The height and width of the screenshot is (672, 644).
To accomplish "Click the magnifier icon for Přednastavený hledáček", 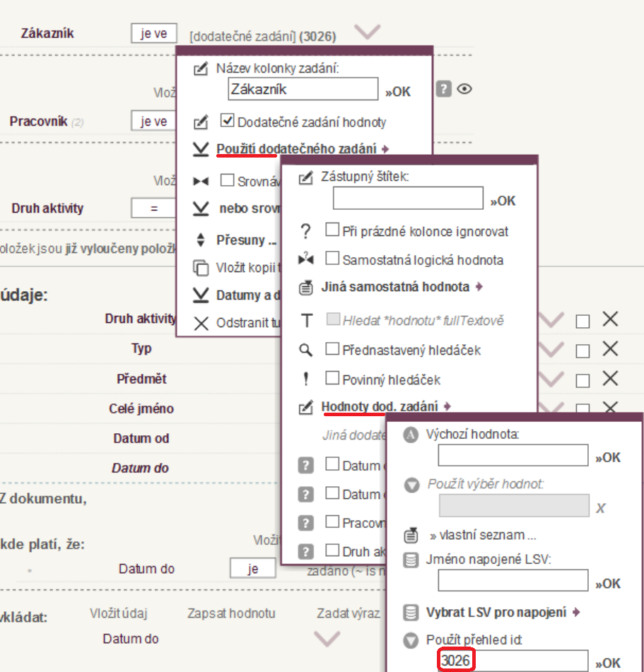I will pyautogui.click(x=305, y=350).
